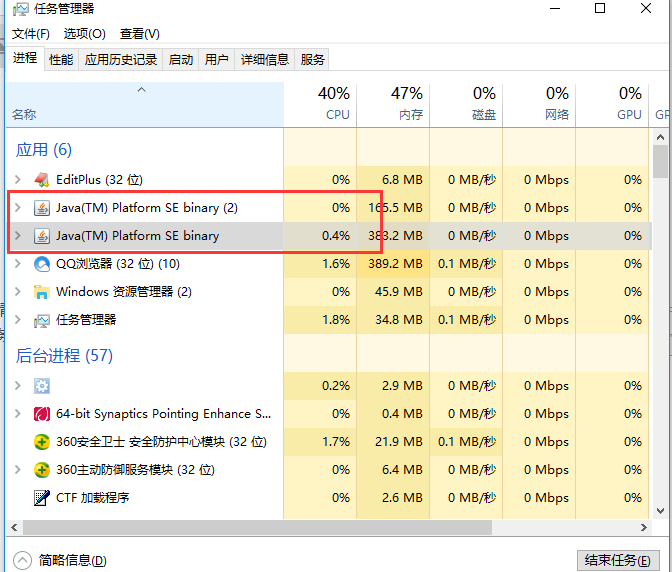This screenshot has width=672, height=572.
Task: Select the EditPlus application icon
Action: pos(42,180)
